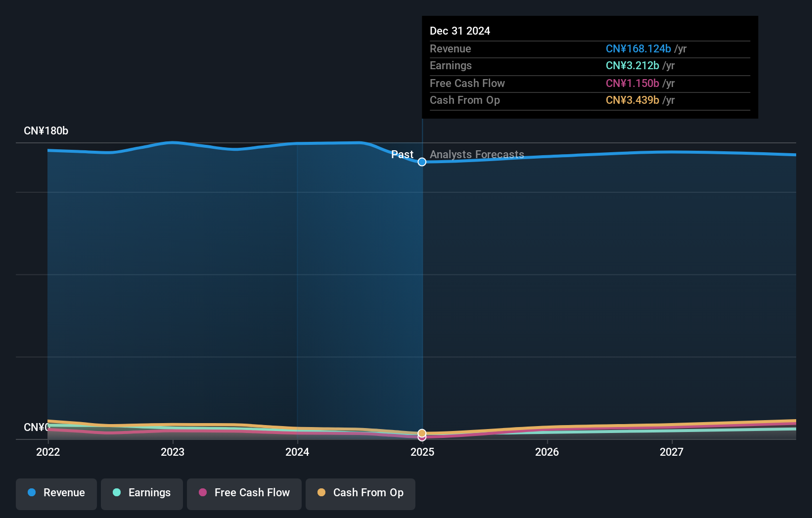Click the yellow Cash From Op chart marker
The width and height of the screenshot is (812, 518).
(422, 432)
